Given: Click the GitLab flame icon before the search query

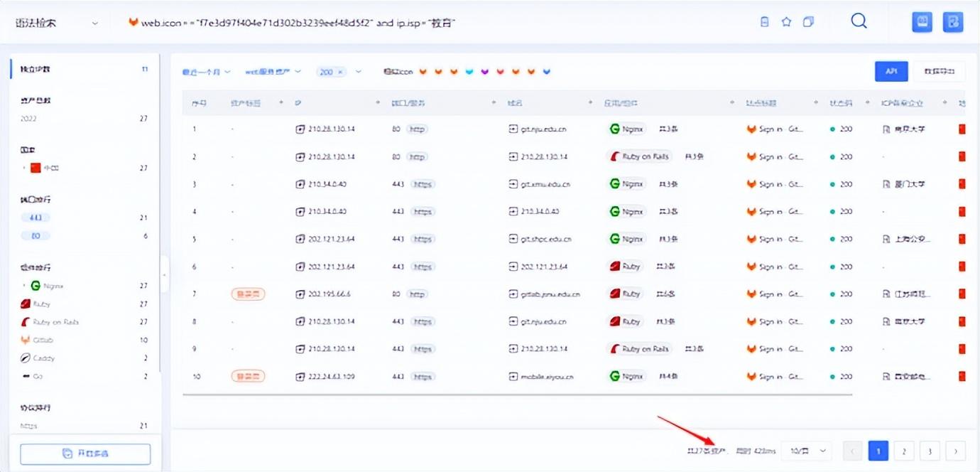Looking at the screenshot, I should (134, 22).
